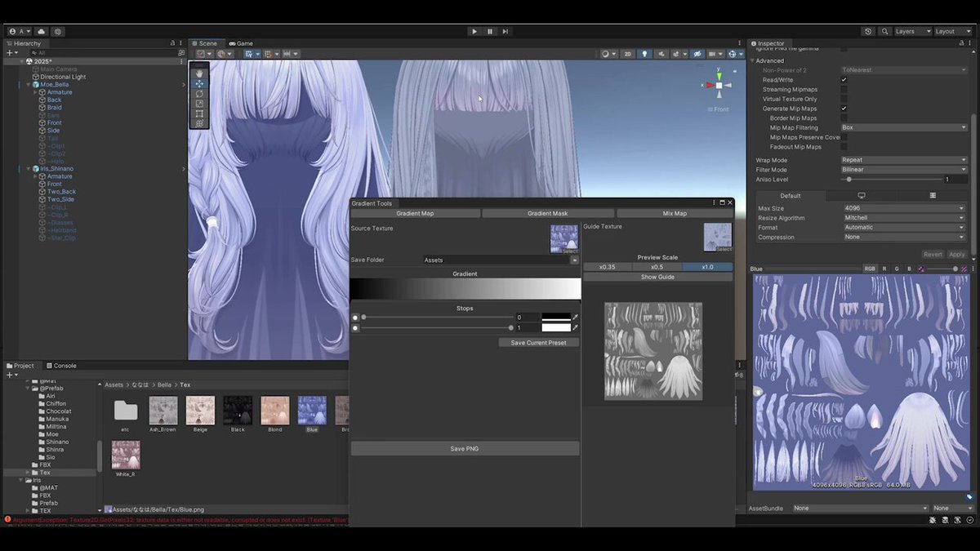980x551 pixels.
Task: Expand Armature under Moe_Bella
Action: pos(36,92)
